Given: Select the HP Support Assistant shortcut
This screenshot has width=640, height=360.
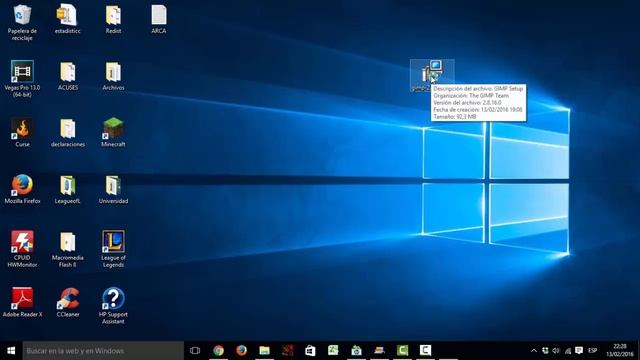Looking at the screenshot, I should (x=113, y=306).
